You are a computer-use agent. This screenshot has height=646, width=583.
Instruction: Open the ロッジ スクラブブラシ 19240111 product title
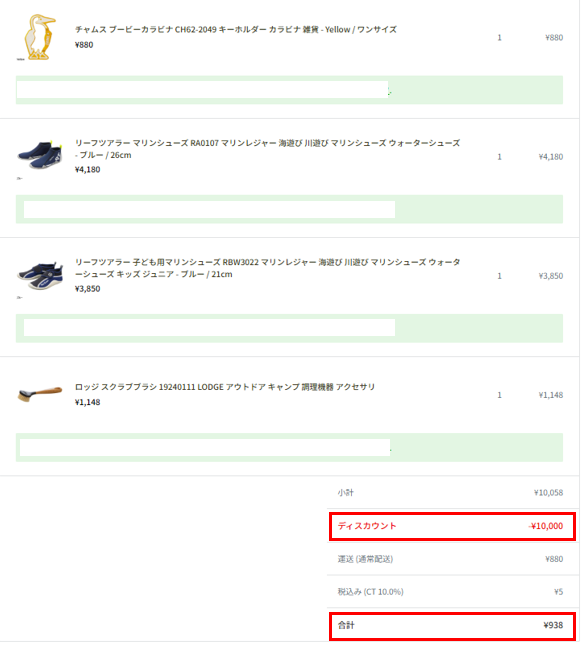pos(225,387)
